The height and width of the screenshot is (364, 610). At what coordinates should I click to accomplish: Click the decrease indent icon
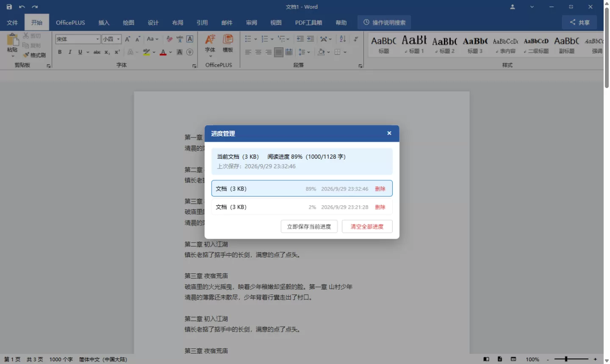pos(300,39)
